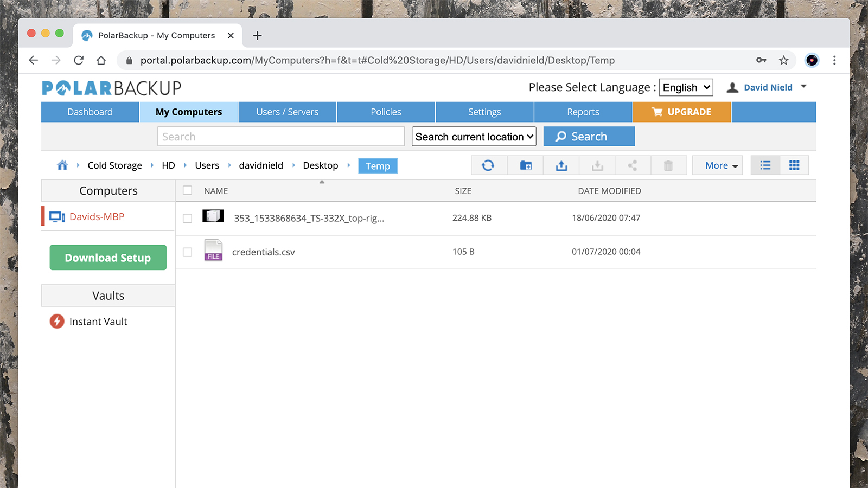
Task: Reload the page in browser
Action: tap(79, 60)
